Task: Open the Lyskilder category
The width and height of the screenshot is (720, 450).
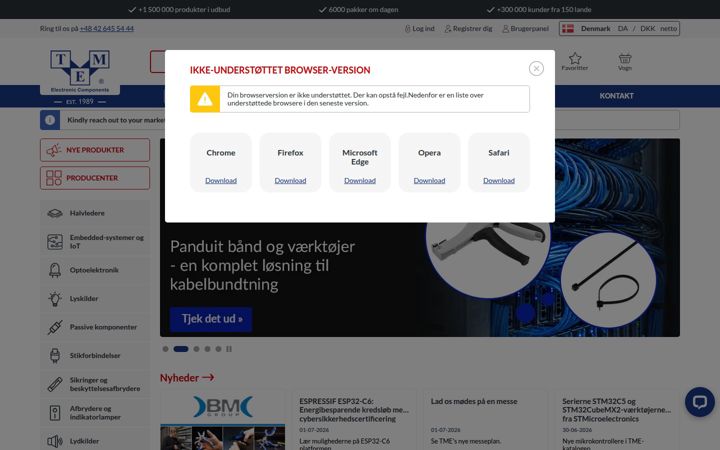Action: (x=95, y=298)
